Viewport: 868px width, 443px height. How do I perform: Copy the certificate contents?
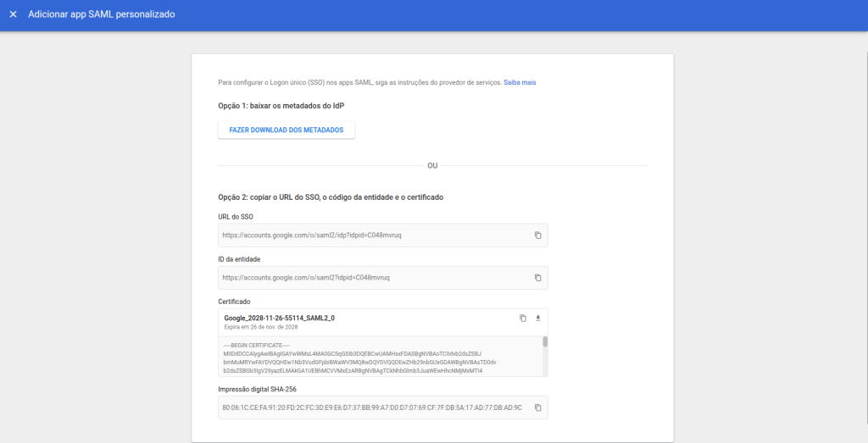click(523, 318)
